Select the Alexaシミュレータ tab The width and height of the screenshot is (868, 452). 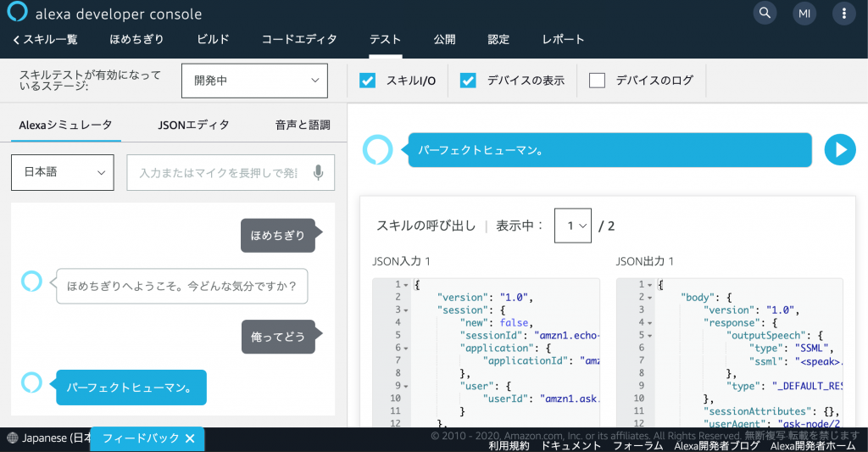coord(65,126)
